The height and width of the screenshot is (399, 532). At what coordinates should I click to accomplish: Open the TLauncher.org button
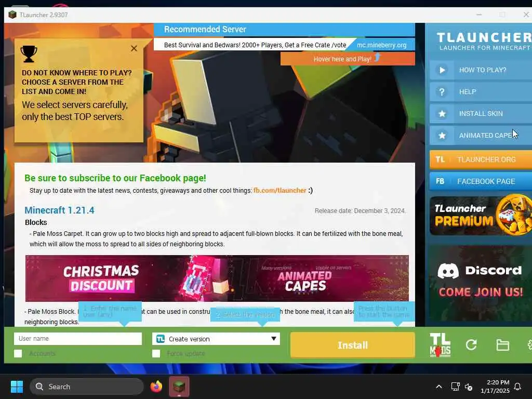(x=481, y=159)
